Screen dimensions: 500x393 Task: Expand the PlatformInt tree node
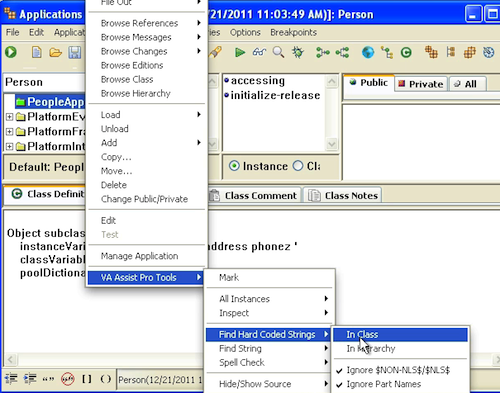(9, 146)
